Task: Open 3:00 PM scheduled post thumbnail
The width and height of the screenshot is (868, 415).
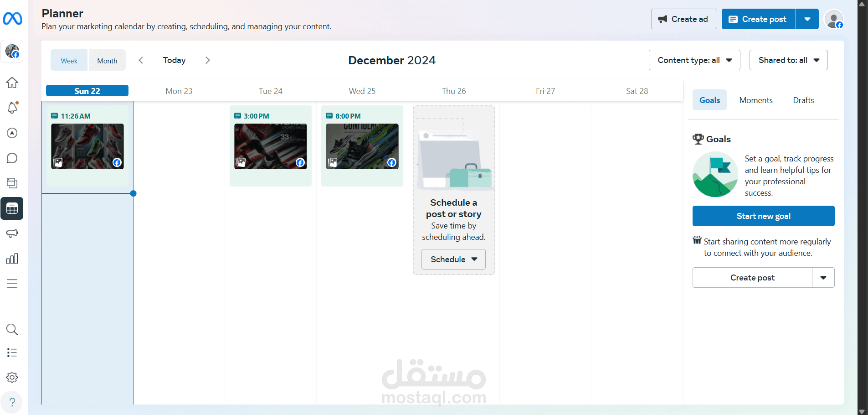Action: (271, 146)
